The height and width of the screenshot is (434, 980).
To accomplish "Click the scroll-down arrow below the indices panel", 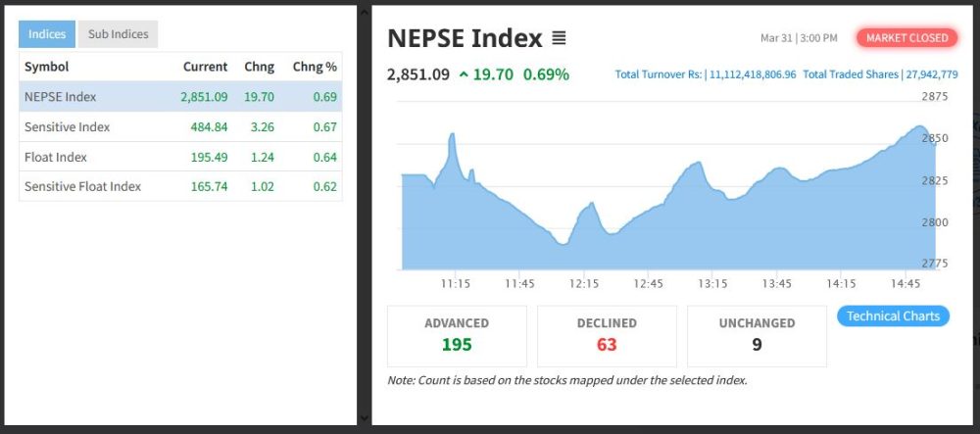I will (365, 417).
